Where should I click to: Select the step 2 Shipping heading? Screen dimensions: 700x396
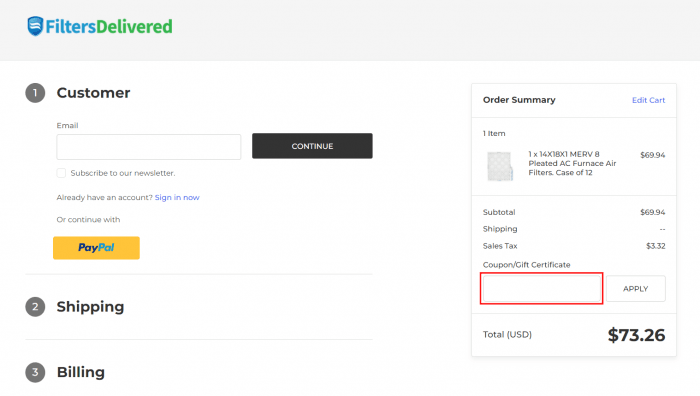(90, 307)
